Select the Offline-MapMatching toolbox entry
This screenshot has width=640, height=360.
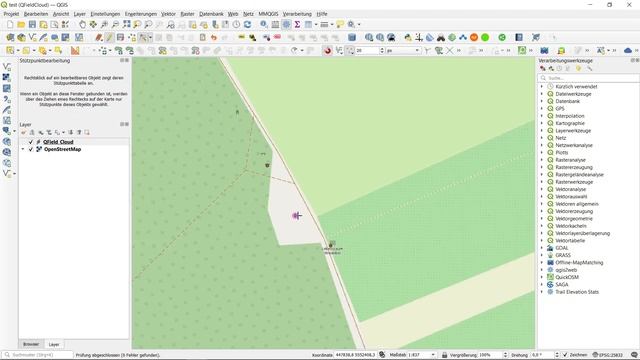click(x=579, y=262)
